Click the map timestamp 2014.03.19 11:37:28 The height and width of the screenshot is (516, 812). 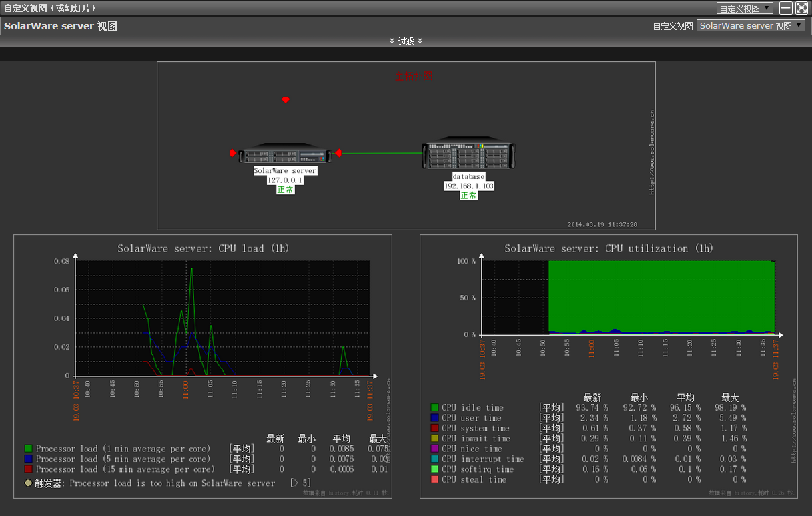click(x=602, y=225)
